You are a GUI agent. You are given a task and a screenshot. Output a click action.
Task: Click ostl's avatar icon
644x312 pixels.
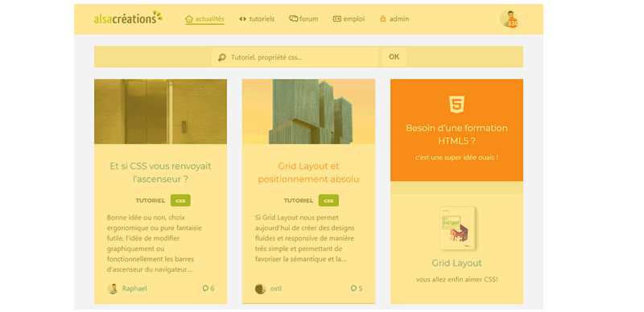pos(260,289)
